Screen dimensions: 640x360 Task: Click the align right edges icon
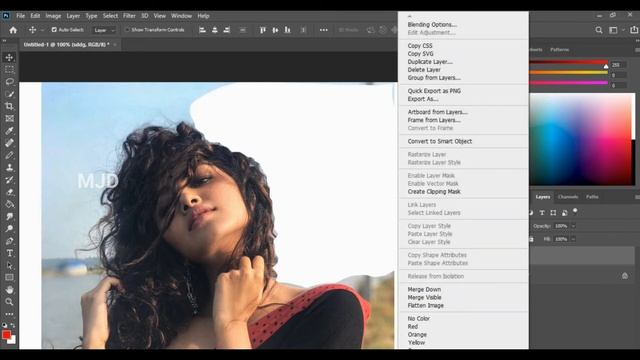[x=227, y=30]
